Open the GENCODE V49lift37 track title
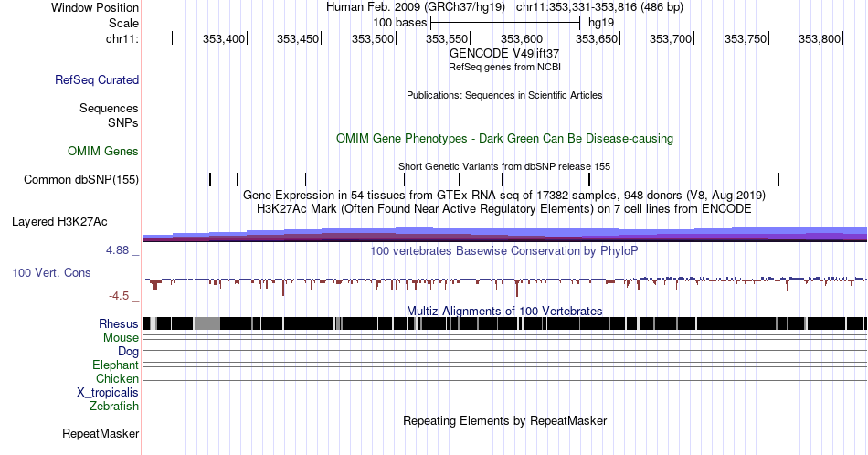 click(504, 54)
